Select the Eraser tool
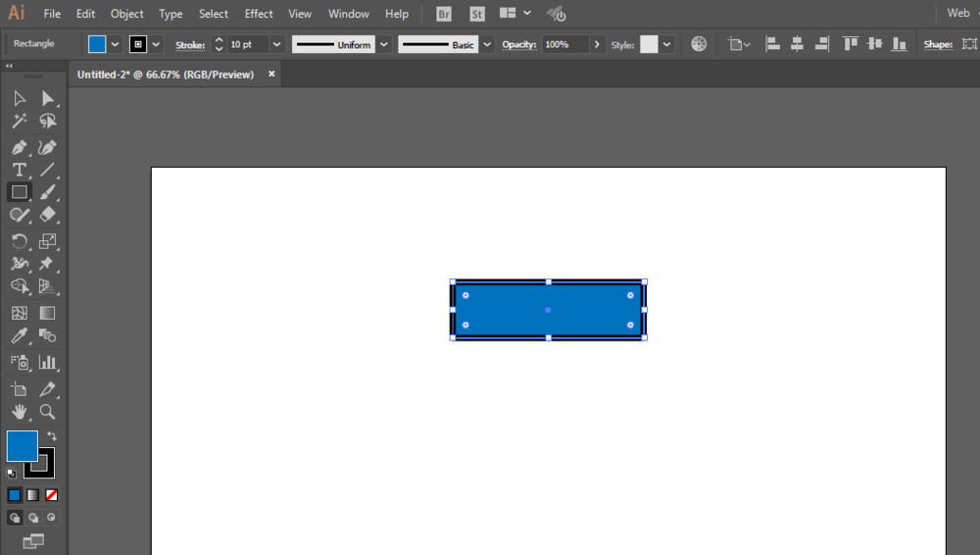 [x=47, y=215]
